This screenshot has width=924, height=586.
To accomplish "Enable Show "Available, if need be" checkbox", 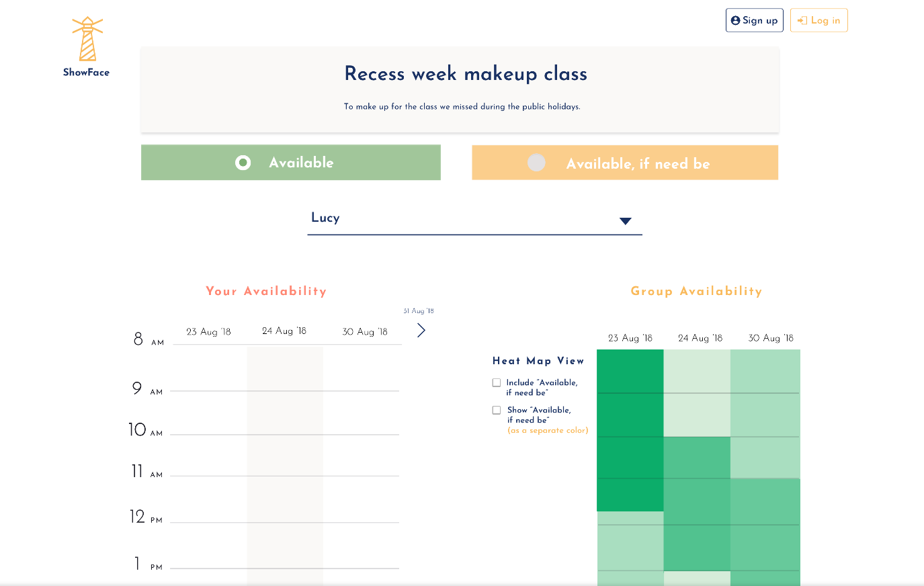I will 497,410.
